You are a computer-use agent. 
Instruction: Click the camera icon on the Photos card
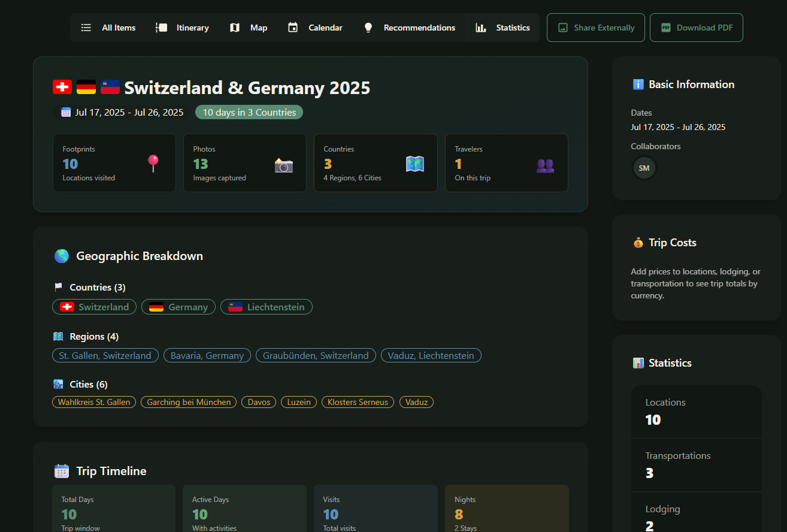(284, 165)
